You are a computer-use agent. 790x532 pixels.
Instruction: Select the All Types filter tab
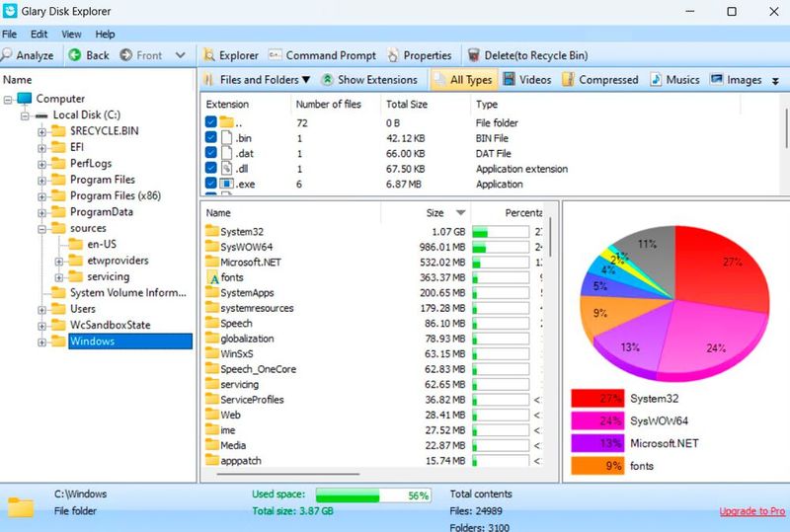click(x=463, y=80)
